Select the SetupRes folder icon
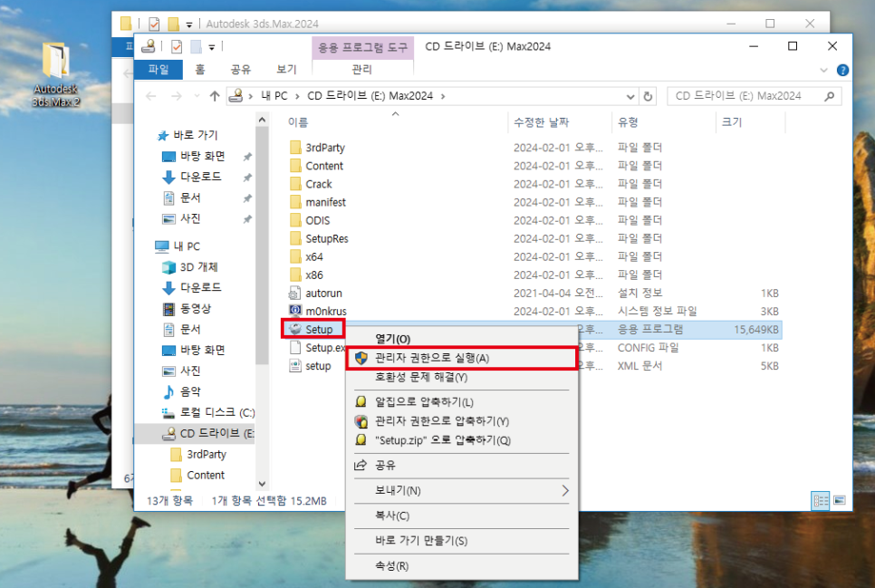The image size is (875, 588). 295,238
